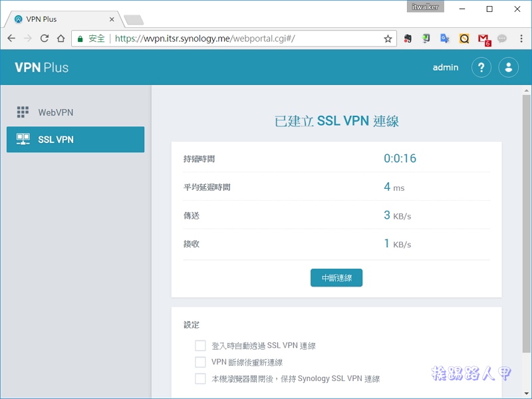Open the Google Translate extension
The image size is (532, 399).
pos(445,39)
